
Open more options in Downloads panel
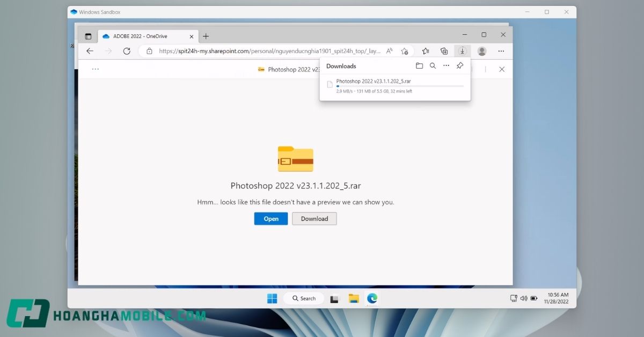tap(446, 66)
